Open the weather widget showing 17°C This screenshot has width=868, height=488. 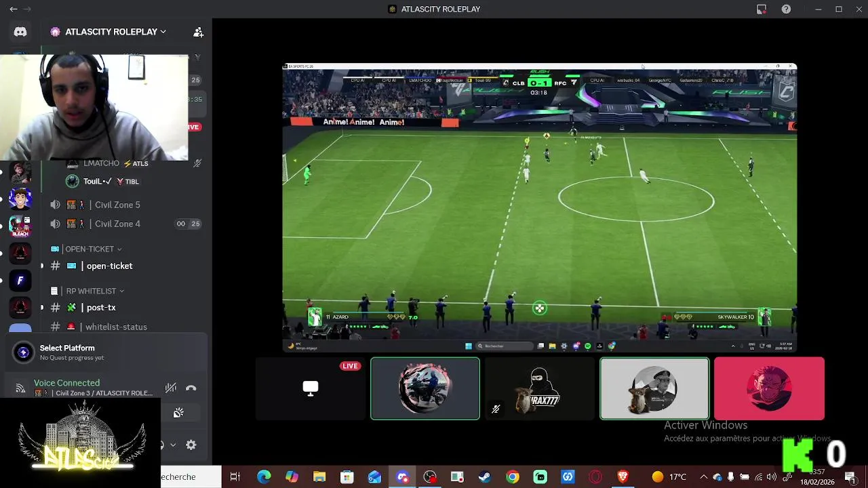click(669, 477)
